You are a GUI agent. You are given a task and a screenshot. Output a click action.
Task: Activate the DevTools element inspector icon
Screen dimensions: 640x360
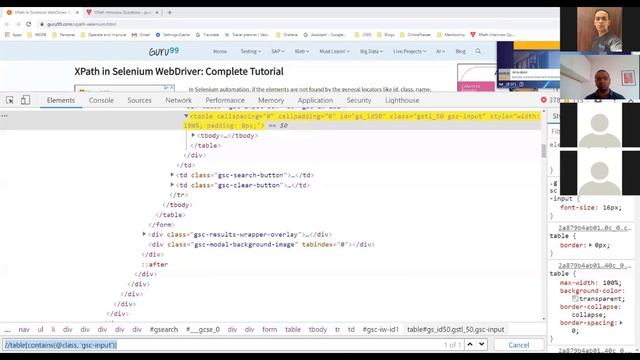coord(10,100)
